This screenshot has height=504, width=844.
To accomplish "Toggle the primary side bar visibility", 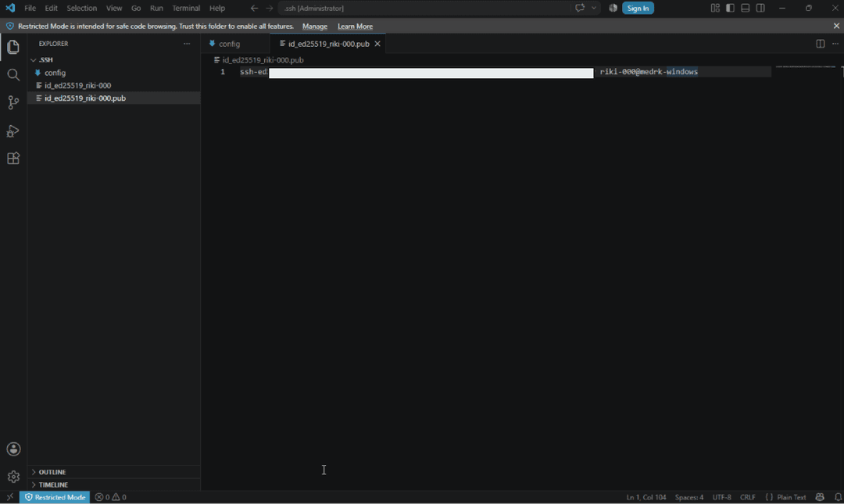I will click(x=731, y=8).
